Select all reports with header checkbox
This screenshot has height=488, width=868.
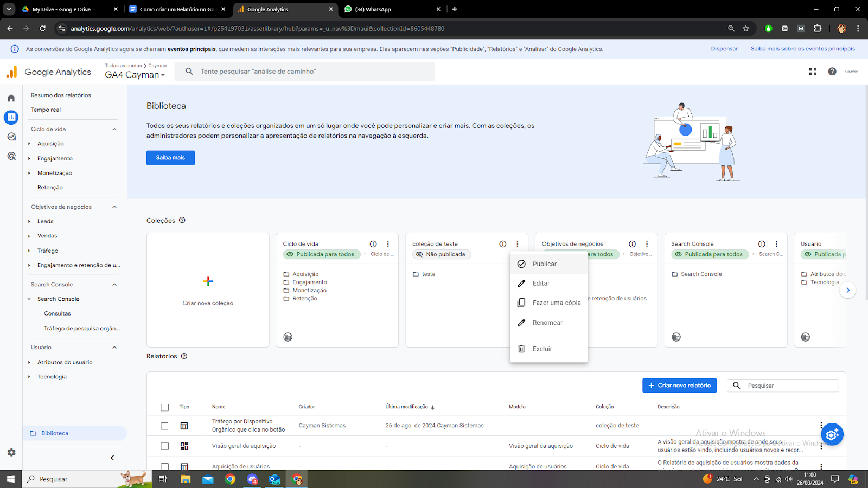(x=165, y=407)
